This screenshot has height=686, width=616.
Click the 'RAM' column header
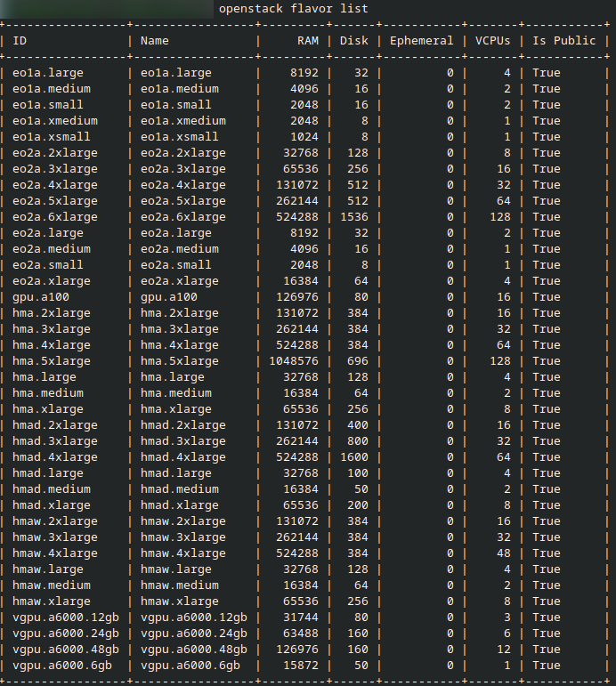tap(308, 41)
